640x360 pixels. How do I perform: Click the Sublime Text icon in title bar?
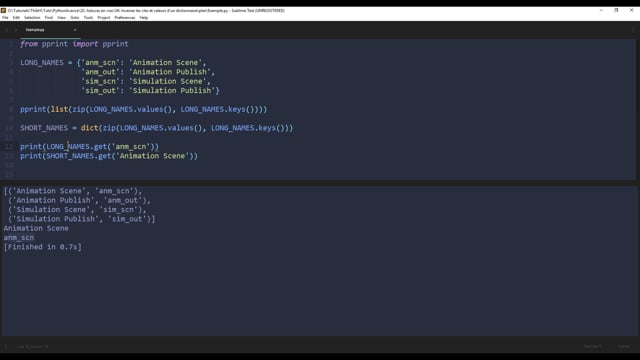tap(3, 10)
